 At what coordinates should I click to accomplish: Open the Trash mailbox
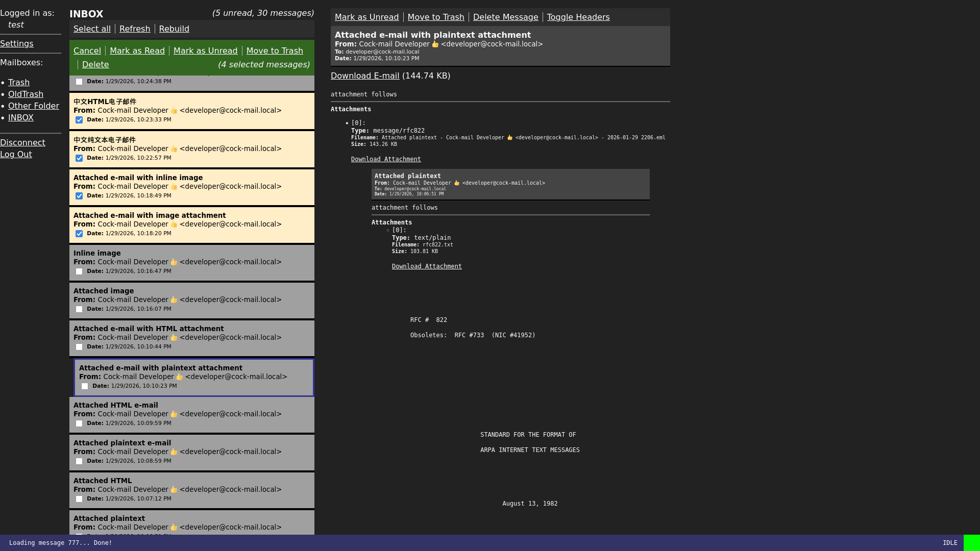point(19,82)
